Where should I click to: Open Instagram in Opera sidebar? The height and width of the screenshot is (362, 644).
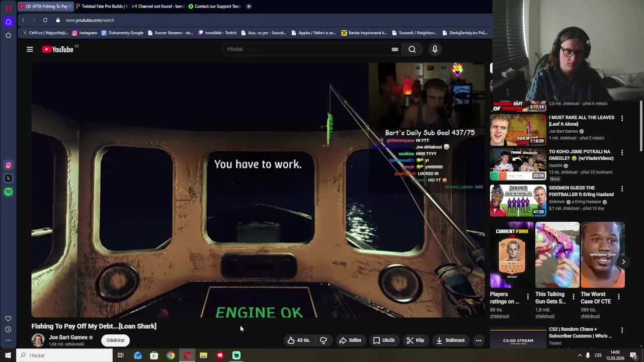coord(8,165)
